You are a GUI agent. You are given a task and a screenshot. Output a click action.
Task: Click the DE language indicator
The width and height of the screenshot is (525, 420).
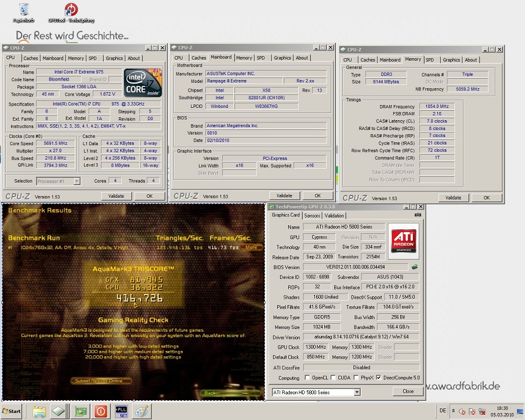click(443, 411)
